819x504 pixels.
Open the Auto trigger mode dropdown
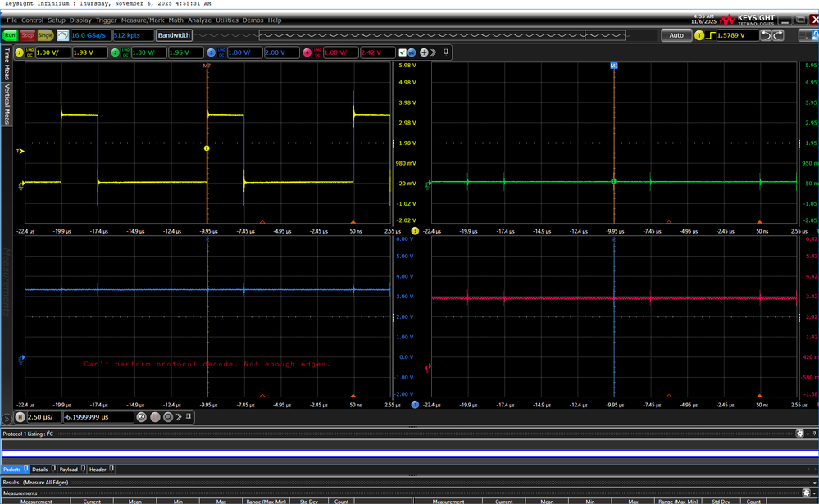pyautogui.click(x=677, y=35)
